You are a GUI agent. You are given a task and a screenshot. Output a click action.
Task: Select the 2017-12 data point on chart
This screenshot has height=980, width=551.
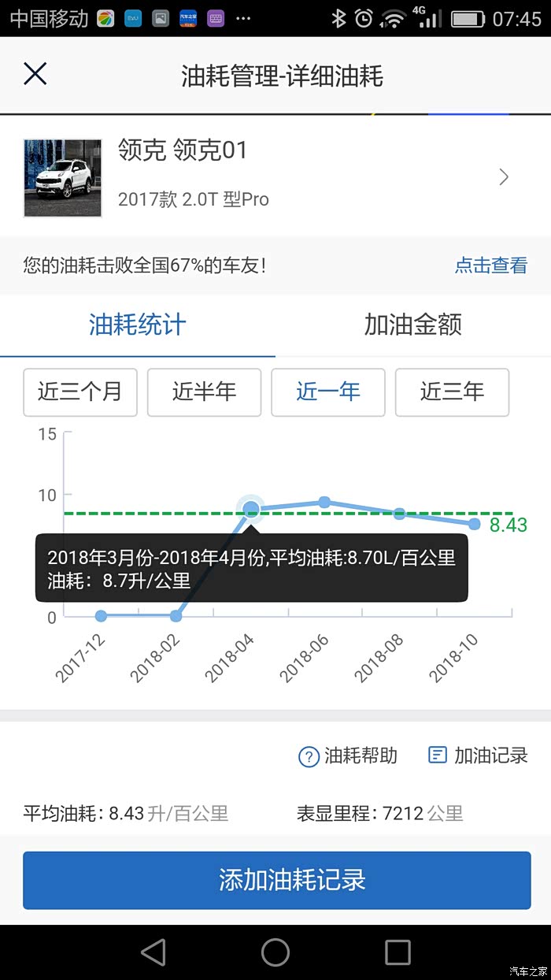[101, 616]
